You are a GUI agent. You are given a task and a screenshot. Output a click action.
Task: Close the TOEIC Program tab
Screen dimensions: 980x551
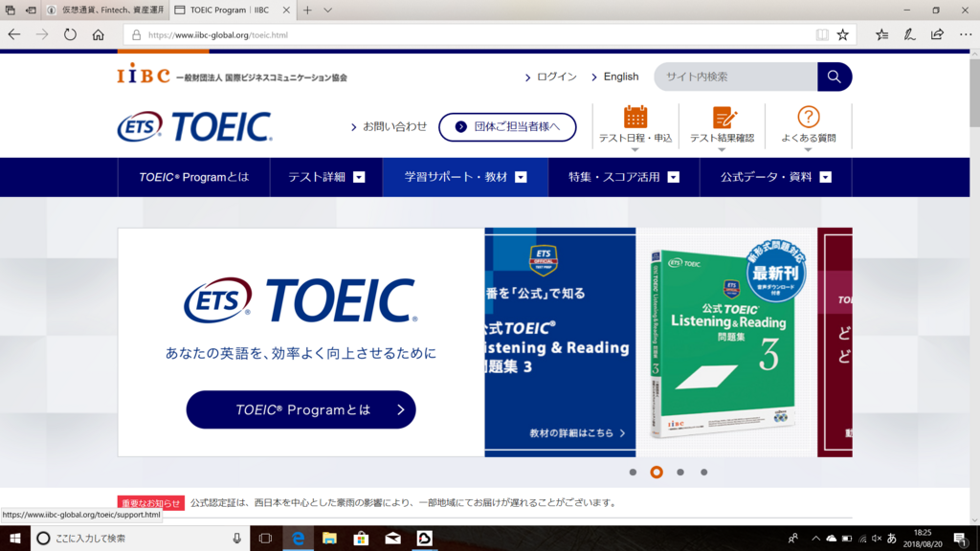[285, 10]
